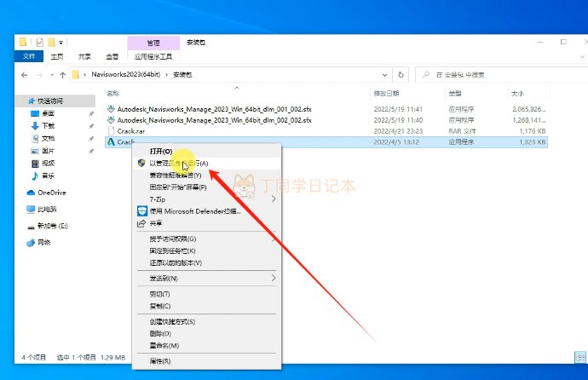Switch to the 查看 ribbon tab
Viewport: 588px width, 380px height.
112,56
